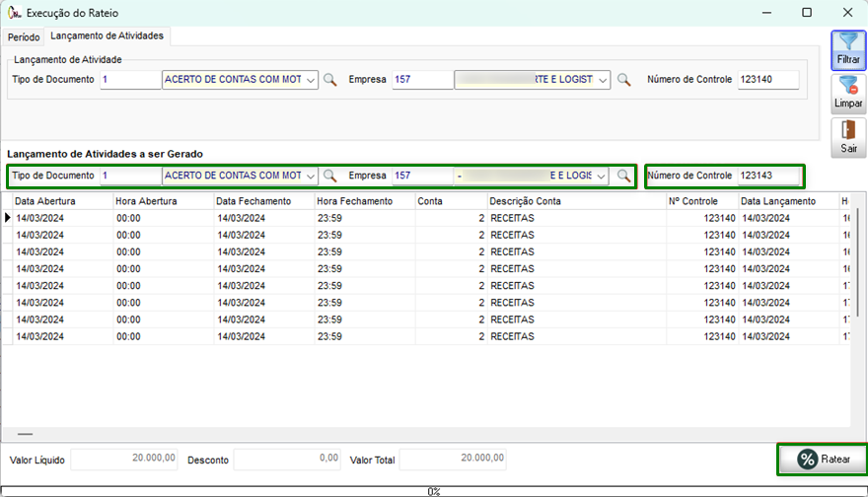Click Tipo de Documento code field in a ser Gerado
This screenshot has height=497, width=868.
click(x=130, y=176)
